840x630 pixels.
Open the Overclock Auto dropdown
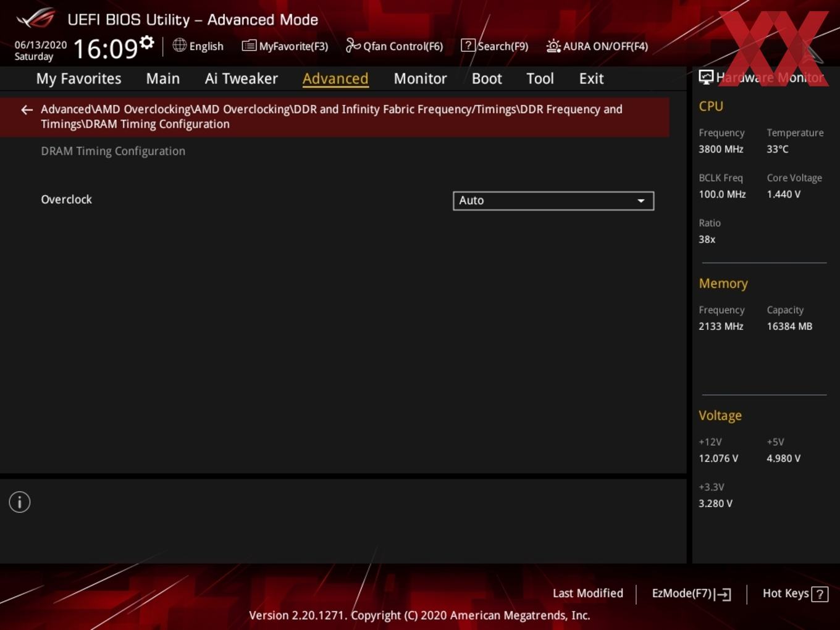click(x=553, y=201)
